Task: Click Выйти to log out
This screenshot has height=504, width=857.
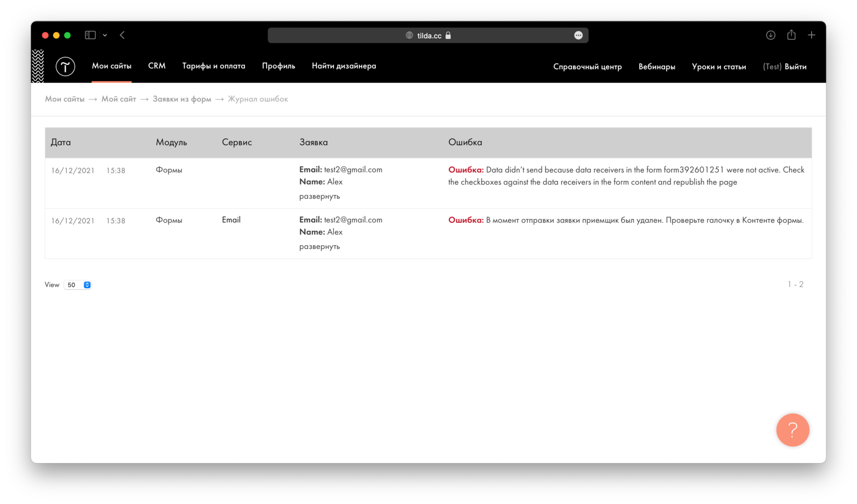Action: (796, 67)
